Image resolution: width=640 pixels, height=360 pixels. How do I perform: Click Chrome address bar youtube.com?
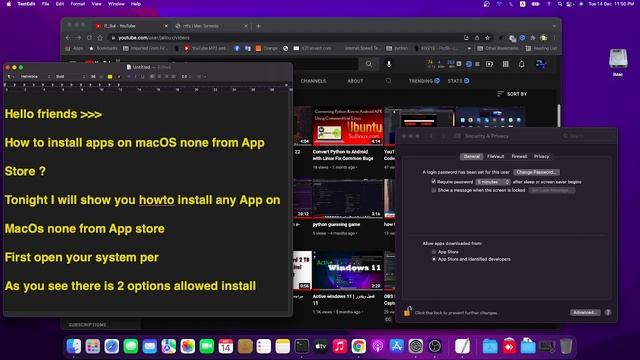pyautogui.click(x=286, y=38)
